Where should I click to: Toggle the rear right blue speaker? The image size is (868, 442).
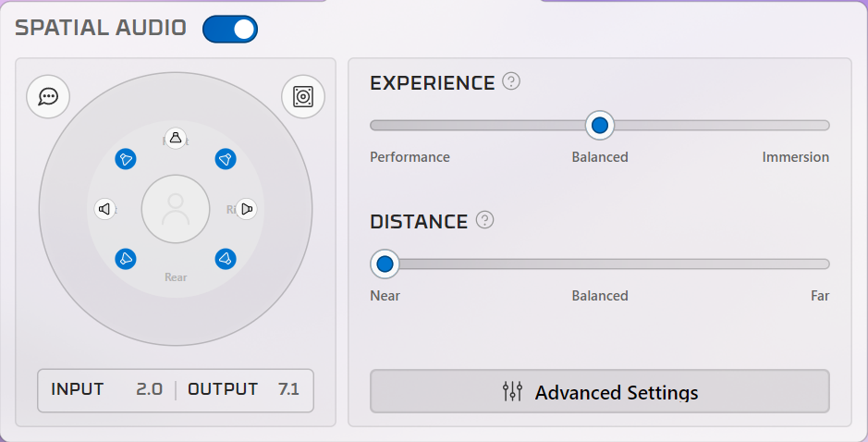tap(226, 259)
